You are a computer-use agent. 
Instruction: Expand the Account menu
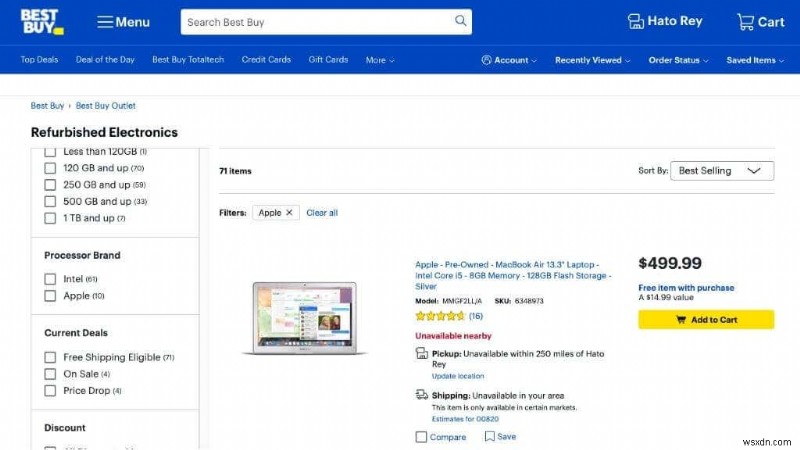click(x=509, y=60)
